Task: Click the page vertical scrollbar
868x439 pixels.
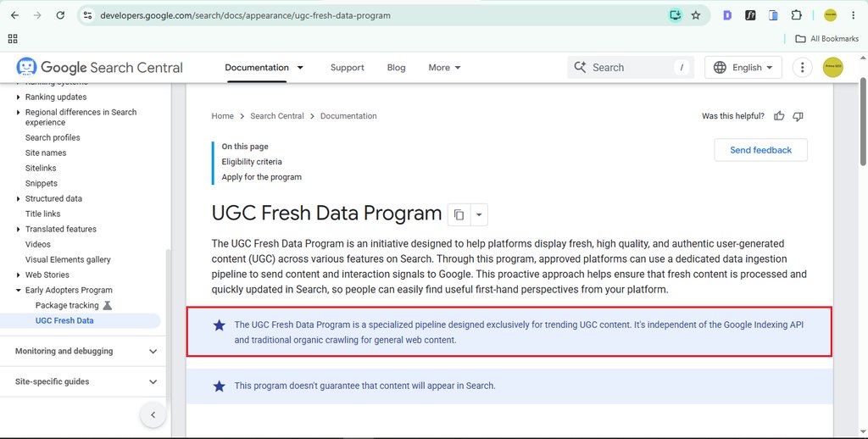Action: point(862,120)
